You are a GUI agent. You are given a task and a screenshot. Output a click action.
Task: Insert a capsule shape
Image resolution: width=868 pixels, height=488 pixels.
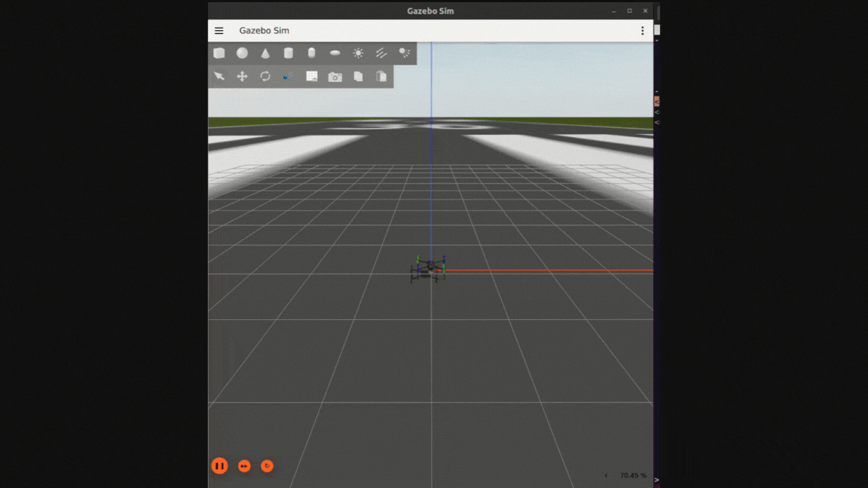(312, 53)
